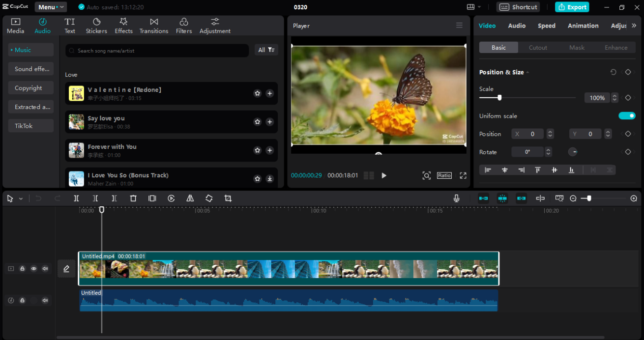Screen dimensions: 644x340
Task: Open the Media panel
Action: pyautogui.click(x=15, y=26)
